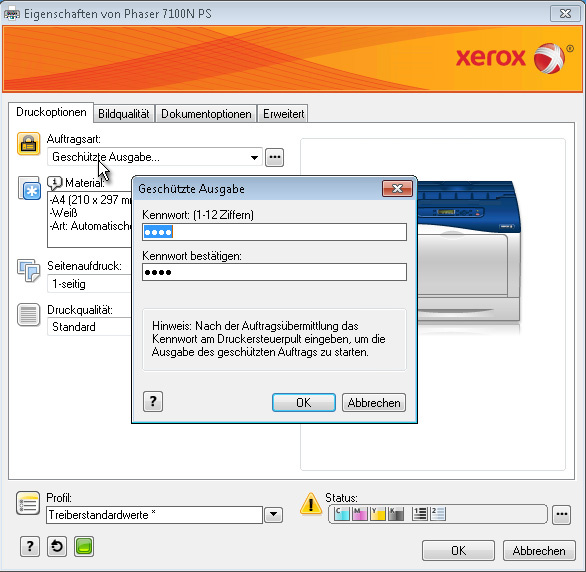The image size is (586, 572).
Task: Click the Kennwort password field
Action: click(x=274, y=232)
